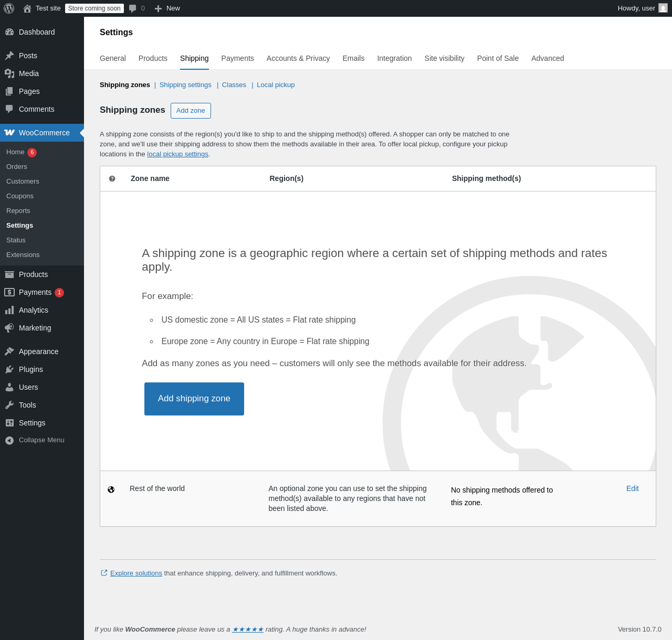Image resolution: width=672 pixels, height=640 pixels.
Task: Open the Emails settings tab
Action: click(x=353, y=58)
